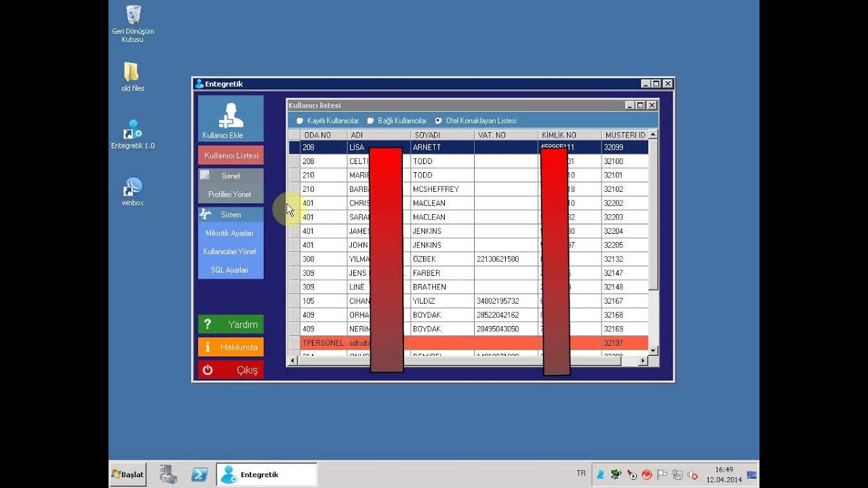Click the Entegretik title bar app icon
Viewport: 868px width, 488px height.
point(199,84)
